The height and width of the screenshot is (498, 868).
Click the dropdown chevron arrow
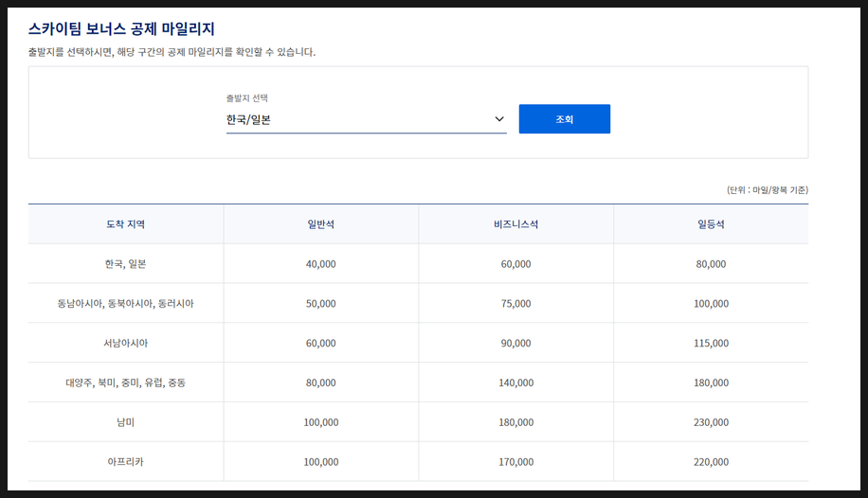pyautogui.click(x=499, y=119)
